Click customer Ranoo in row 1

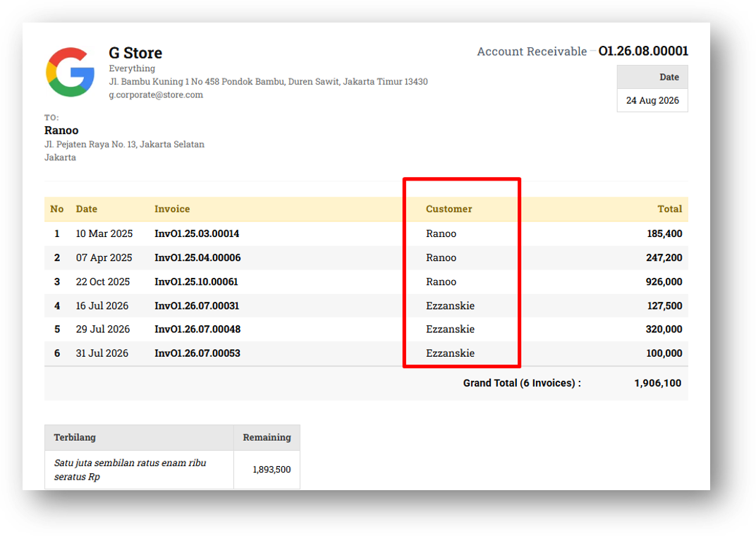441,233
